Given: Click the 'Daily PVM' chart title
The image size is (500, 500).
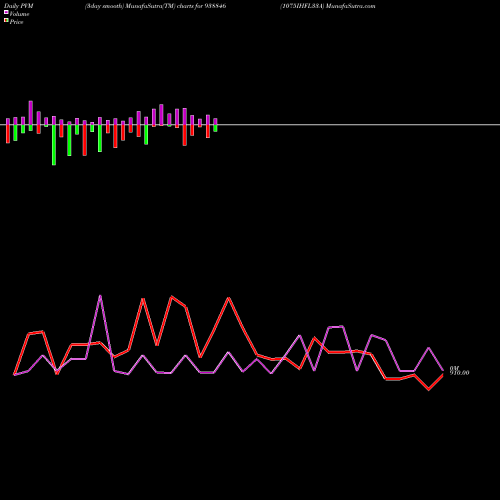Looking at the screenshot, I should 19,6.
